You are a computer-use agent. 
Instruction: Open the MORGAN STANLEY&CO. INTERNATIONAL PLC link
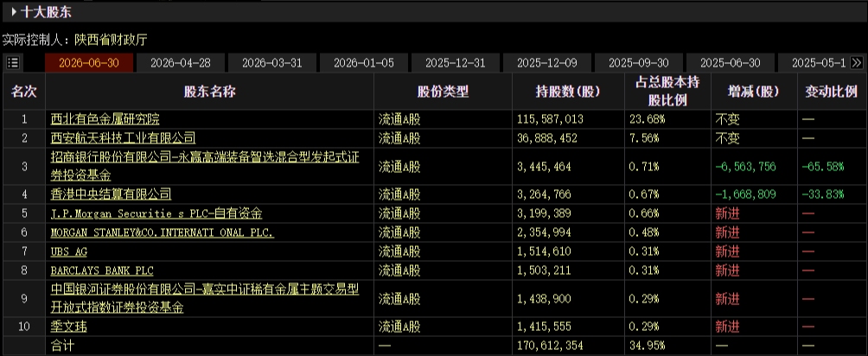point(162,232)
